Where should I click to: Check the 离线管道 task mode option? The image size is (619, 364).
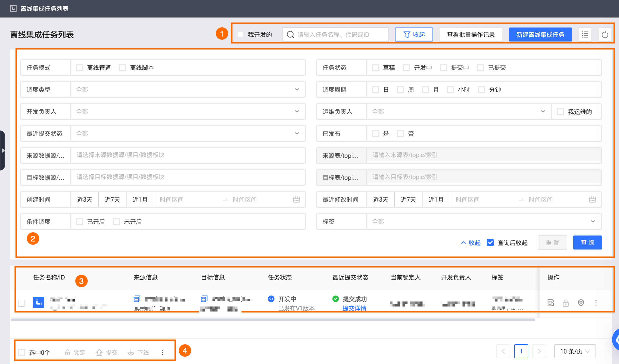coord(79,67)
